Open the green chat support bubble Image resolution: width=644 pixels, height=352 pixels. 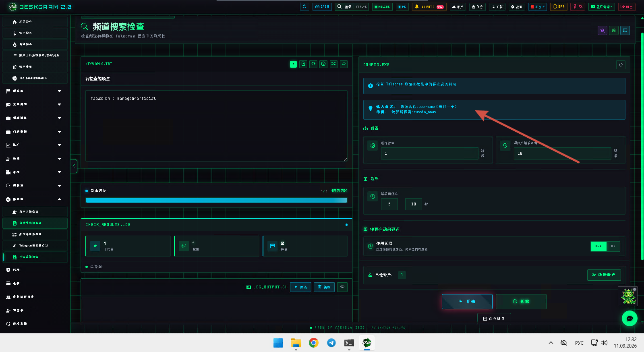pyautogui.click(x=630, y=319)
